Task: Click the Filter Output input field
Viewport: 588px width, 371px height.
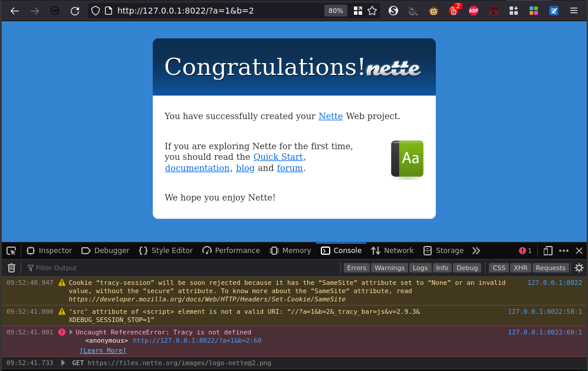Action: (177, 268)
